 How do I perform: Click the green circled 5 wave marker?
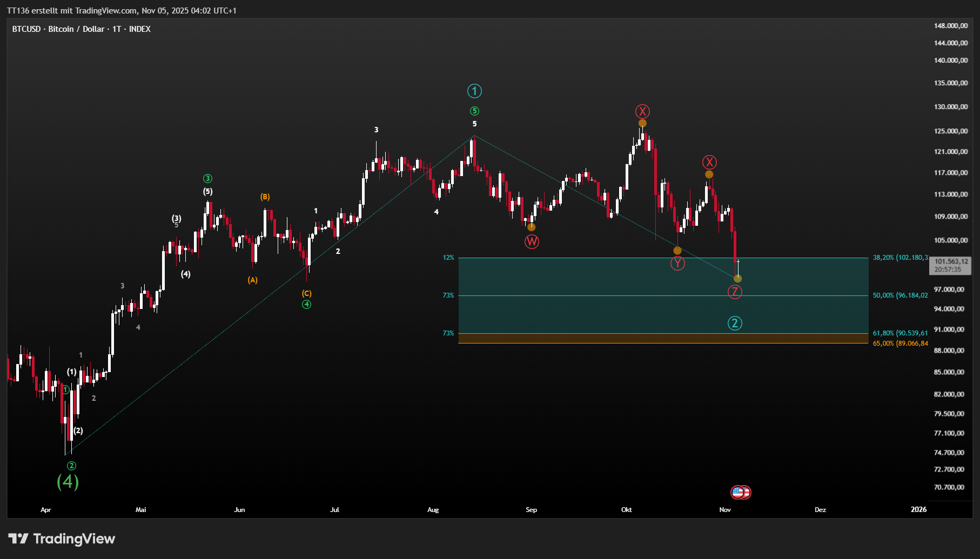tap(474, 111)
